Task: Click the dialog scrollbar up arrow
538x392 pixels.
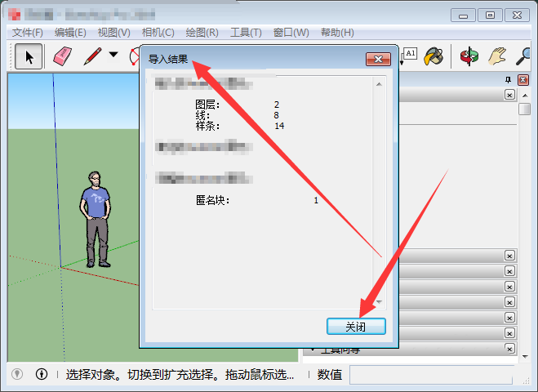Action: click(379, 84)
